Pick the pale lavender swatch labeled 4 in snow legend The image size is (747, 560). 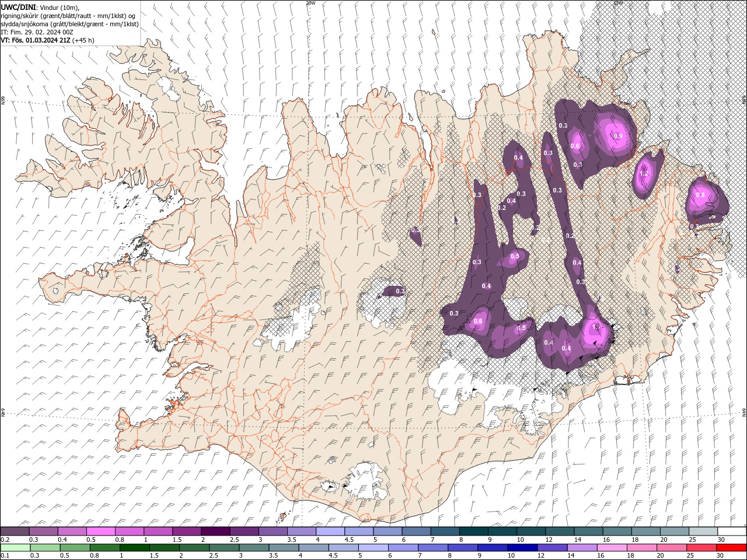[x=330, y=531]
